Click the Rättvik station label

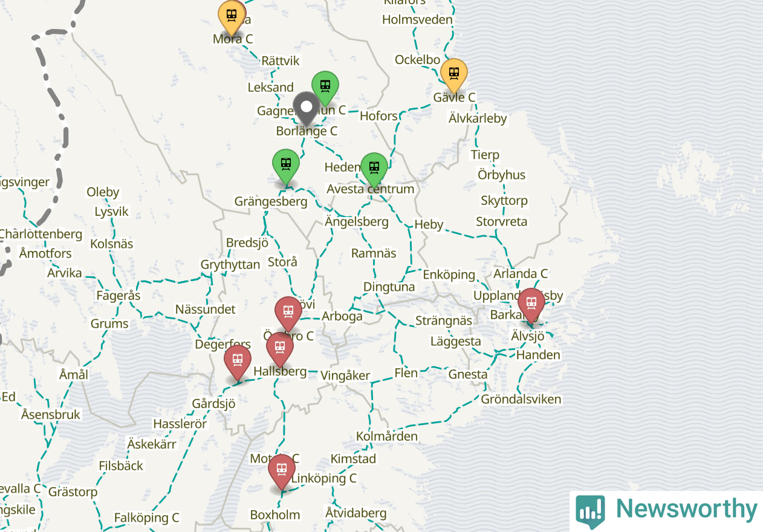pyautogui.click(x=281, y=61)
